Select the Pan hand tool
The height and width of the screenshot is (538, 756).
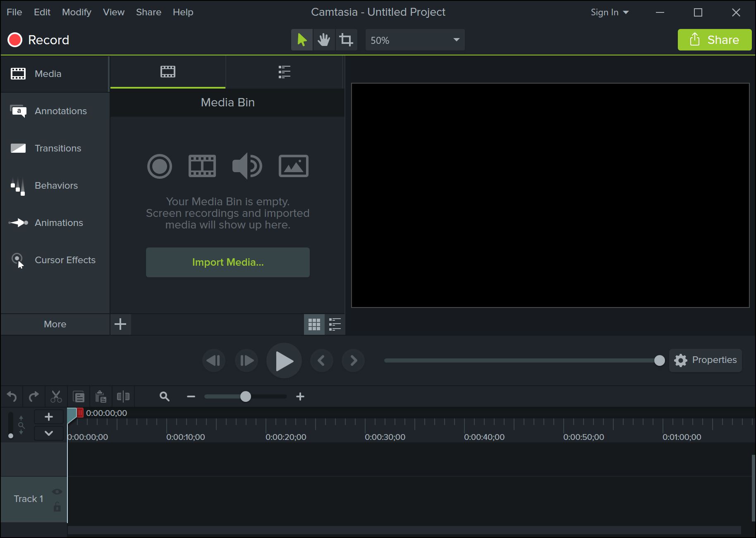pyautogui.click(x=324, y=39)
